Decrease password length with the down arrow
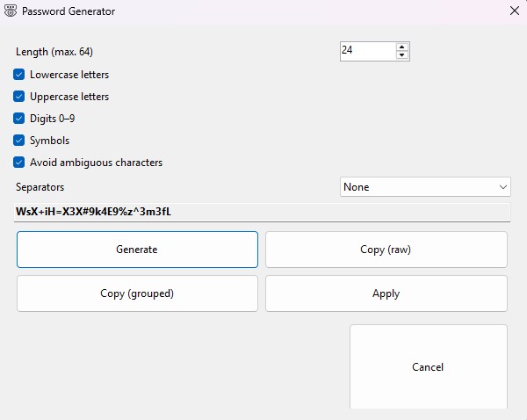527x420 pixels. point(401,55)
